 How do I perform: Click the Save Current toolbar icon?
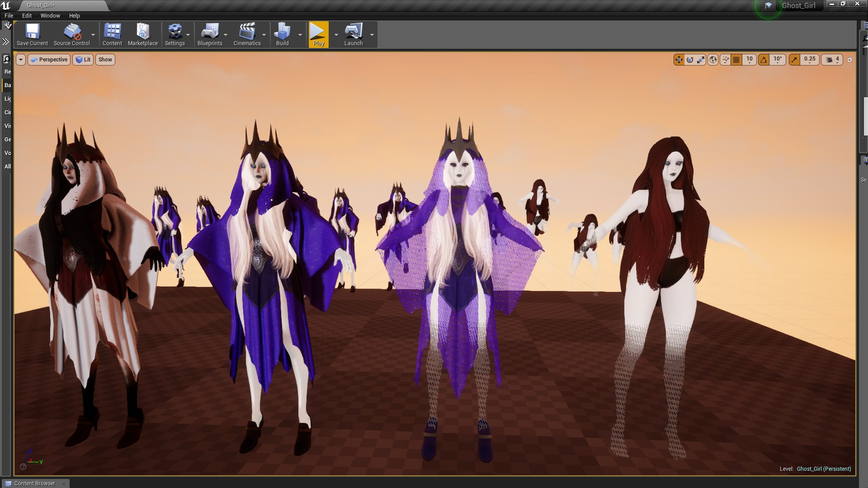(x=32, y=34)
